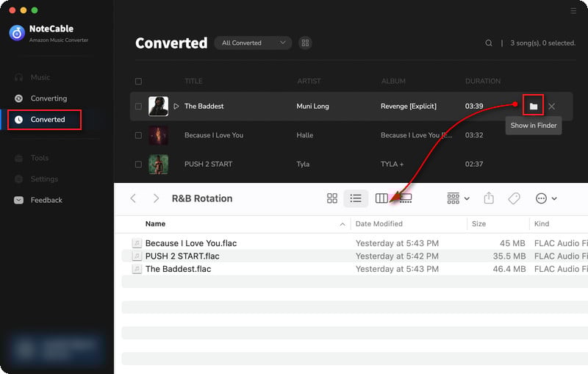Screen dimensions: 588x374
Task: Switch Finder to column view
Action: pyautogui.click(x=381, y=198)
